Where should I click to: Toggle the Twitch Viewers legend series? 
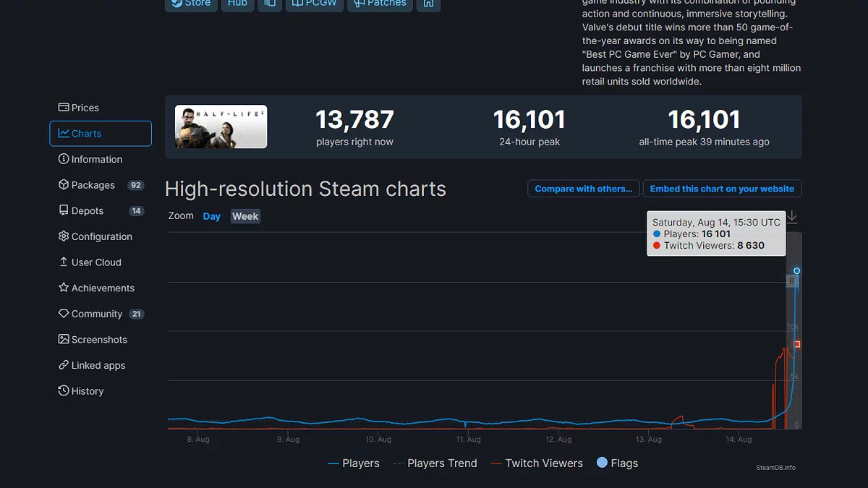(537, 463)
